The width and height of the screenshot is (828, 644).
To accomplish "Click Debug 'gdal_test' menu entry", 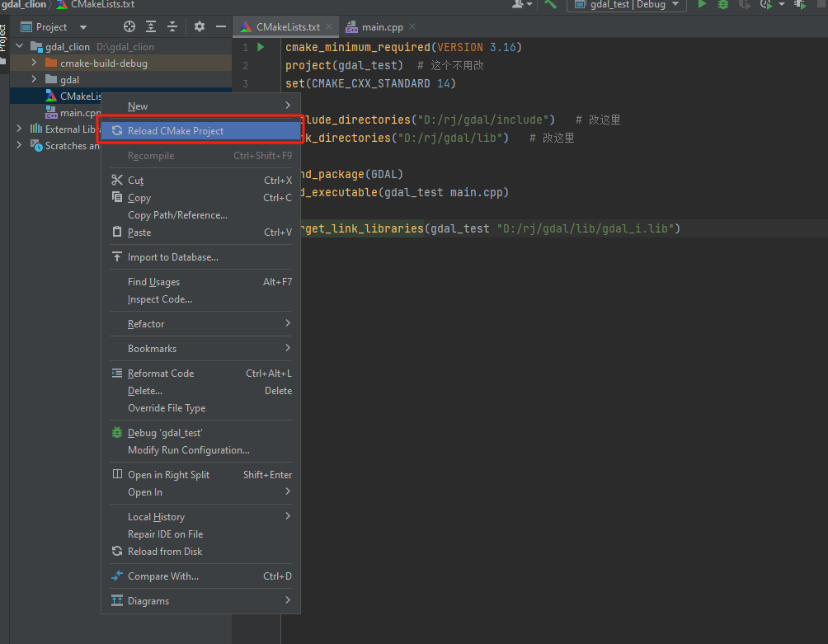I will point(165,433).
